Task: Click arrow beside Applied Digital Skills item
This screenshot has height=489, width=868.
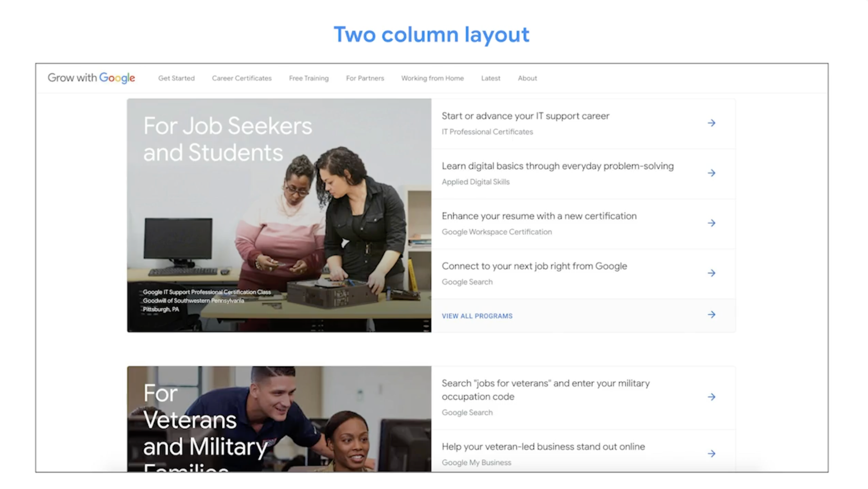Action: [x=711, y=173]
